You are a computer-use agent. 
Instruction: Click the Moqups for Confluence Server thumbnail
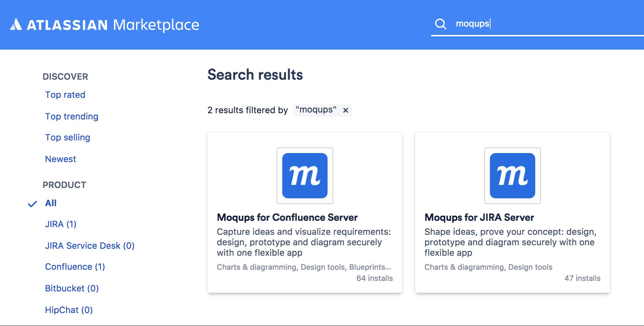305,176
